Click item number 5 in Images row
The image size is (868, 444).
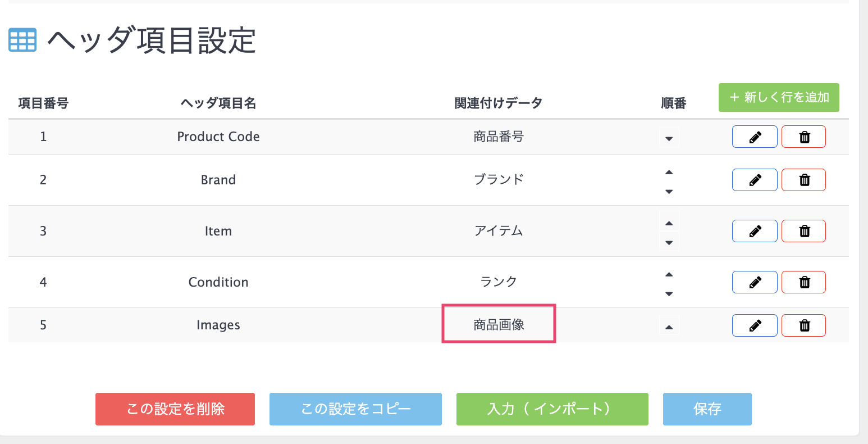[x=43, y=325]
